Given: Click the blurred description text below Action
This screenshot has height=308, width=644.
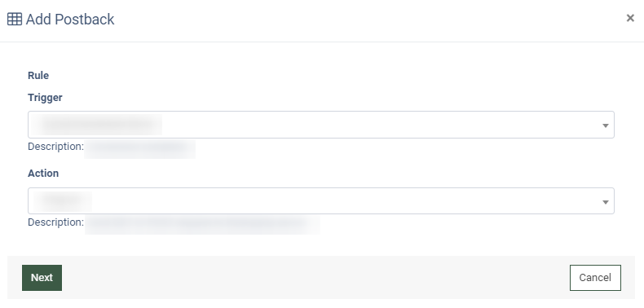Looking at the screenshot, I should click(202, 224).
